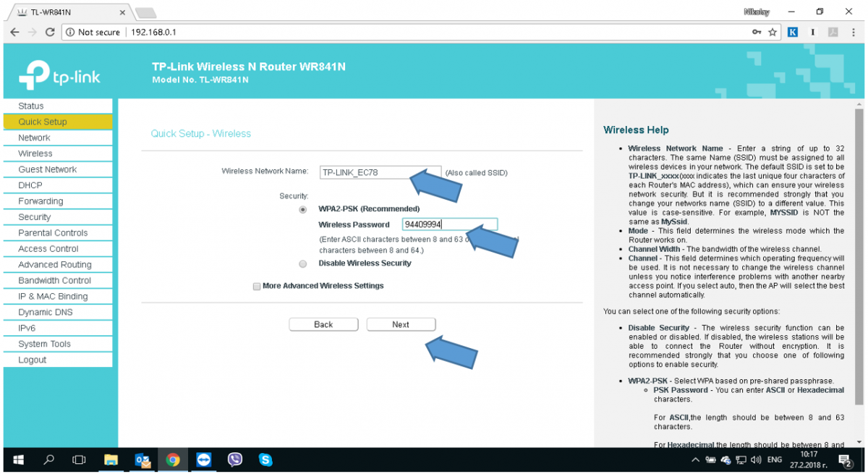Open Viber from the taskbar
The image size is (868, 474).
235,460
